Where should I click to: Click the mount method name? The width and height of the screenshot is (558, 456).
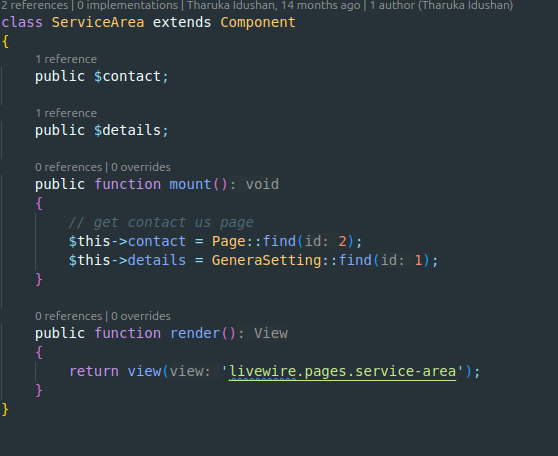(190, 184)
